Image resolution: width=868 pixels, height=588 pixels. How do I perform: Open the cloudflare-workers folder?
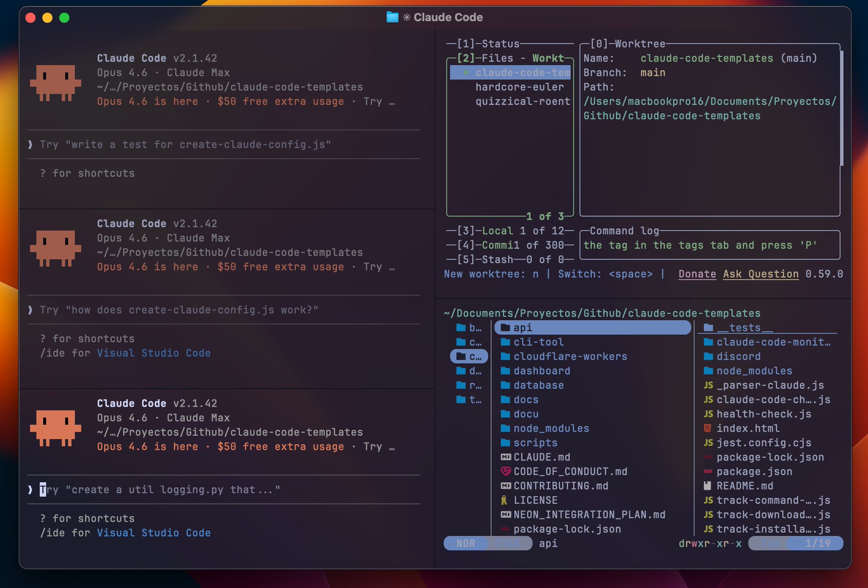(570, 357)
